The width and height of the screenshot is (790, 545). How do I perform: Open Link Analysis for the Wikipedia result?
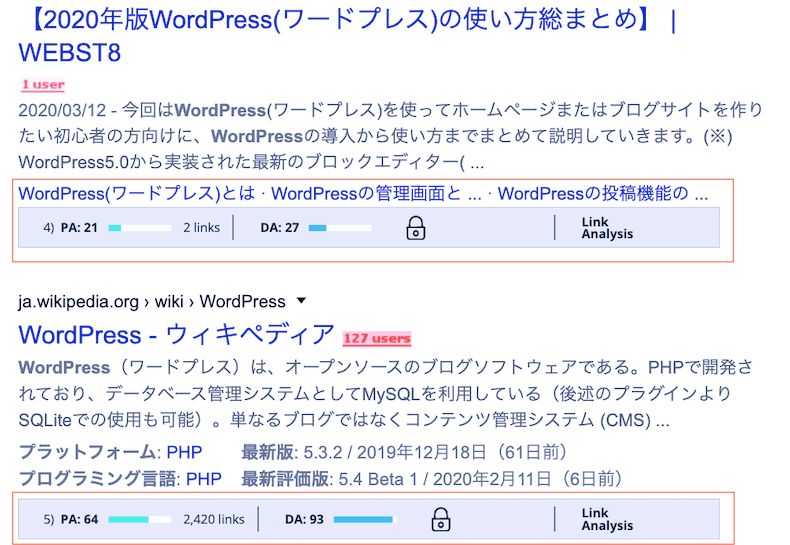[607, 519]
